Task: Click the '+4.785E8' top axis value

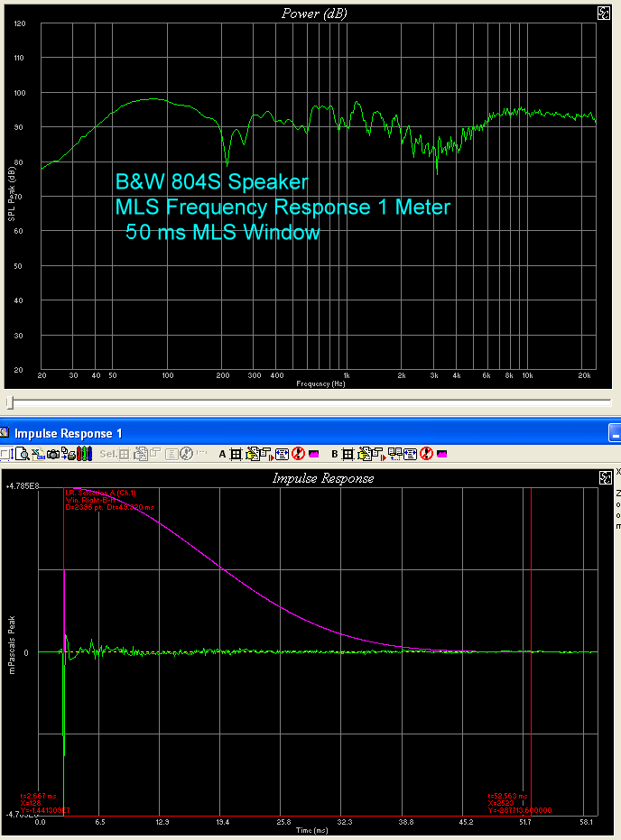Action: pos(23,486)
